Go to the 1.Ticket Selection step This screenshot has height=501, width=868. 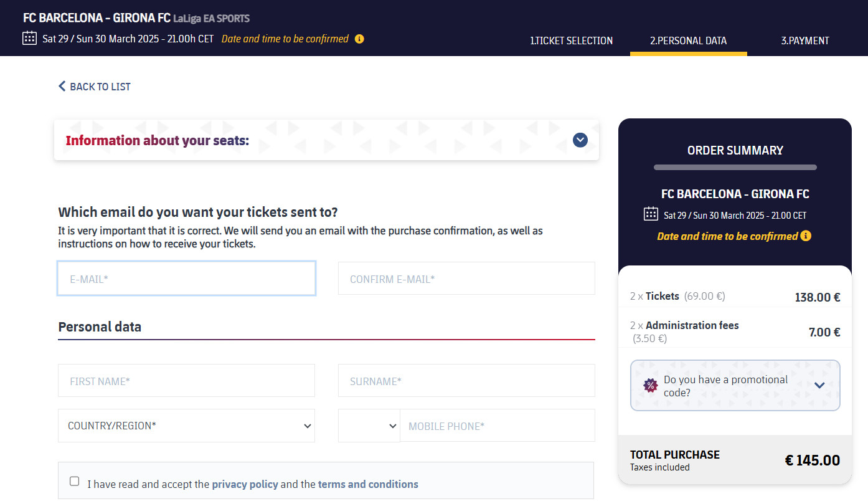pos(571,41)
